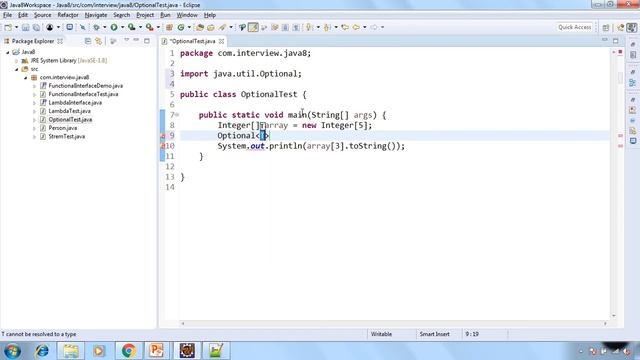Go to Last Edit Location icon
The height and width of the screenshot is (360, 640).
[x=345, y=27]
